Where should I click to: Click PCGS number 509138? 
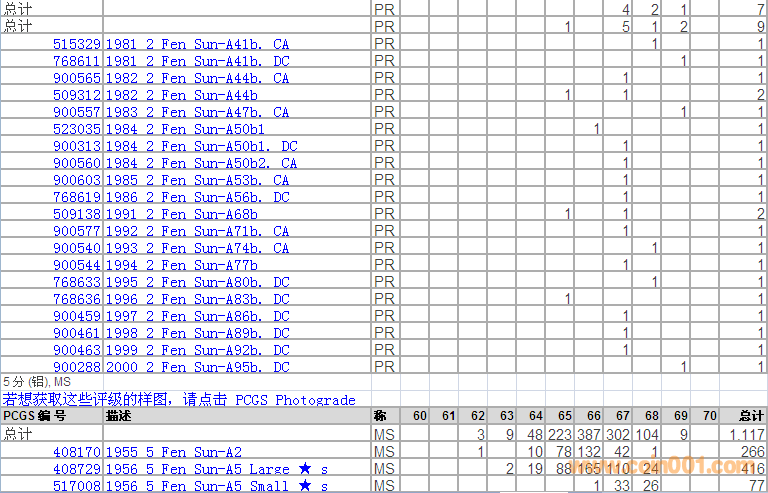click(76, 214)
